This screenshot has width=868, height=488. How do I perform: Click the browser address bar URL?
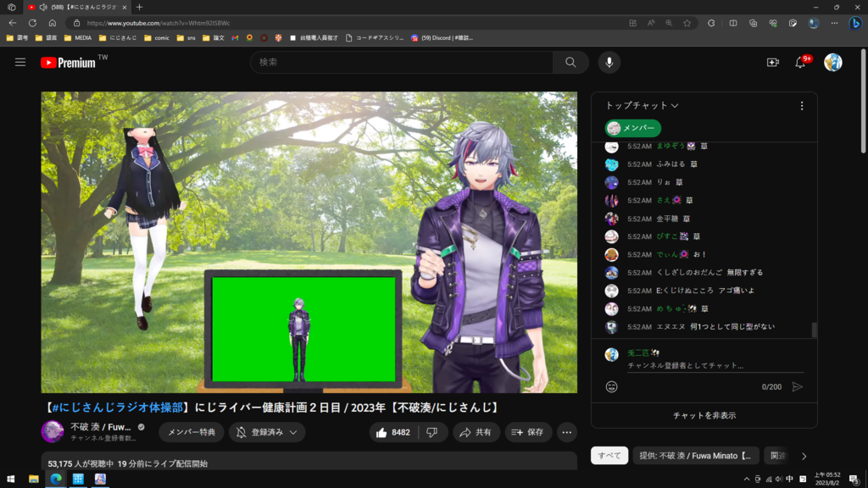(159, 23)
